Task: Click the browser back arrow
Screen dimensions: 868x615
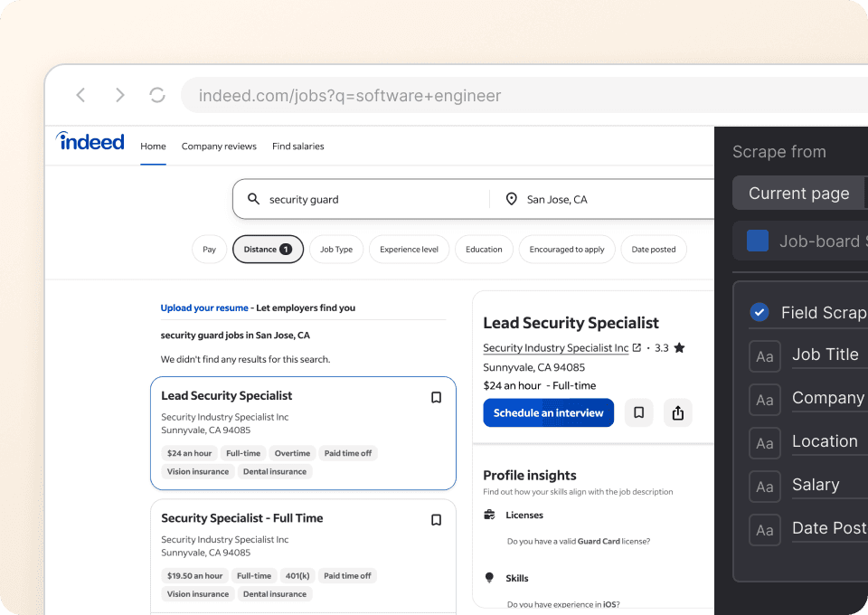Action: point(81,95)
